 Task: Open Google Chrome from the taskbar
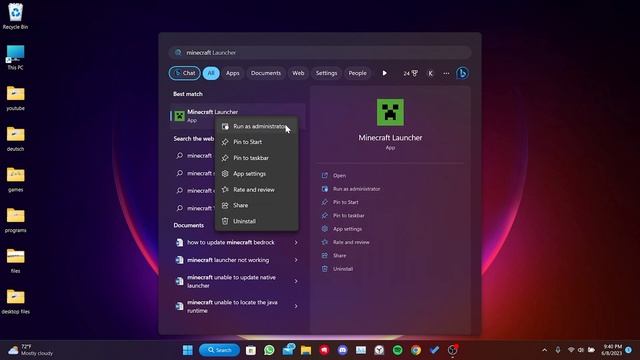(x=416, y=350)
